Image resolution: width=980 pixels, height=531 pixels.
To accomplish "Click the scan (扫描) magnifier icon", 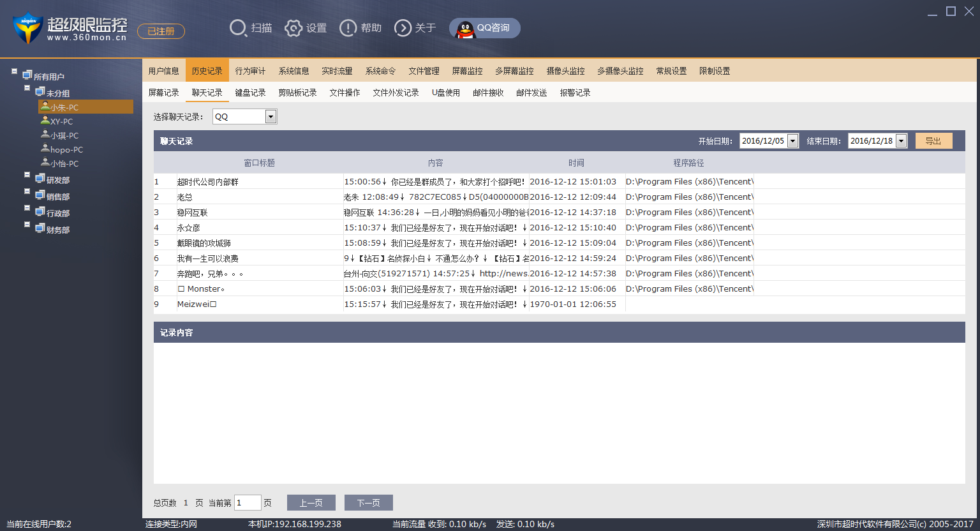I will 238,28.
